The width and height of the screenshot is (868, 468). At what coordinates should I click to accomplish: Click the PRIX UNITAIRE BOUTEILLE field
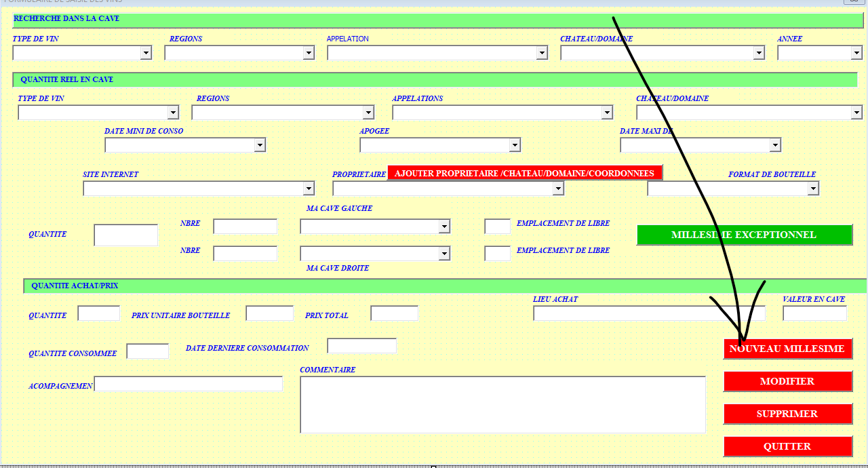coord(269,313)
